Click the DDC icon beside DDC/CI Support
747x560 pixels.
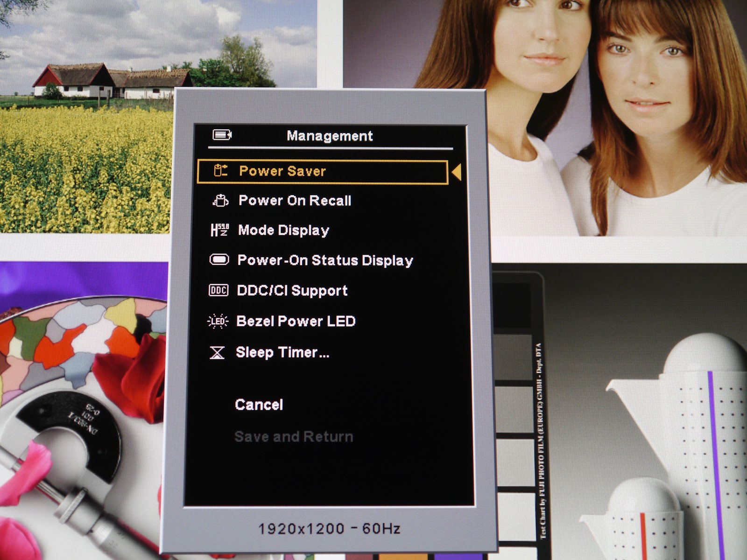tap(218, 290)
